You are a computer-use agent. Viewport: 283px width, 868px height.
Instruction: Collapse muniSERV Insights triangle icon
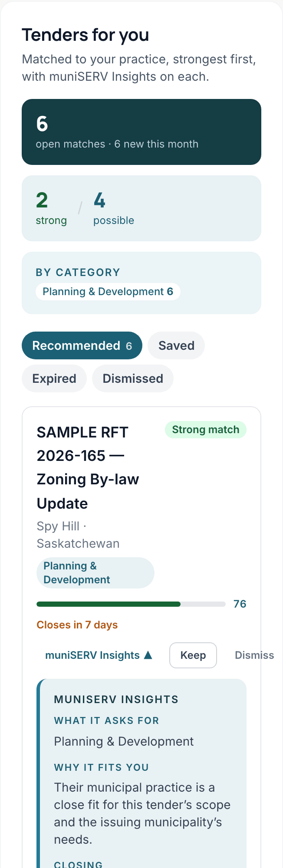pos(148,655)
